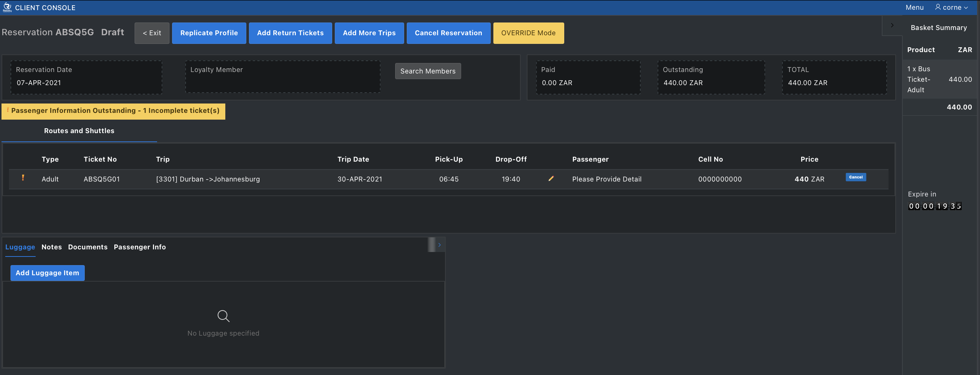980x375 pixels.
Task: Click the TOTAL 440.00 ZAR value
Action: (x=807, y=83)
